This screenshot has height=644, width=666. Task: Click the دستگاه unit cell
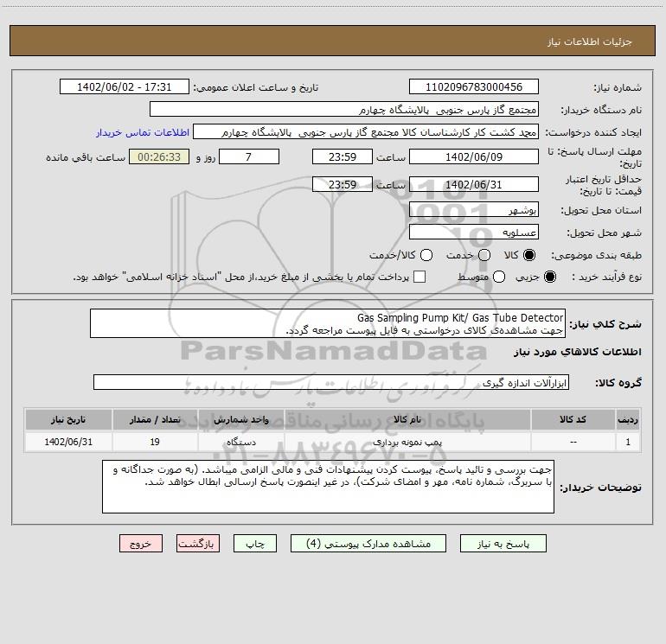(x=240, y=442)
